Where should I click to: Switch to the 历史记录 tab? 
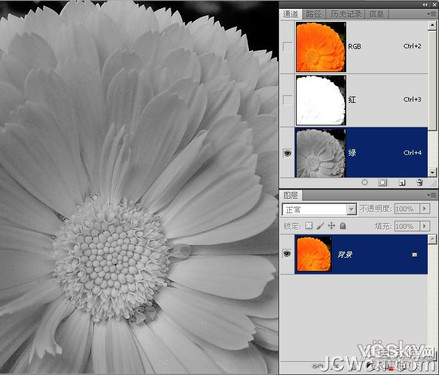coord(346,14)
